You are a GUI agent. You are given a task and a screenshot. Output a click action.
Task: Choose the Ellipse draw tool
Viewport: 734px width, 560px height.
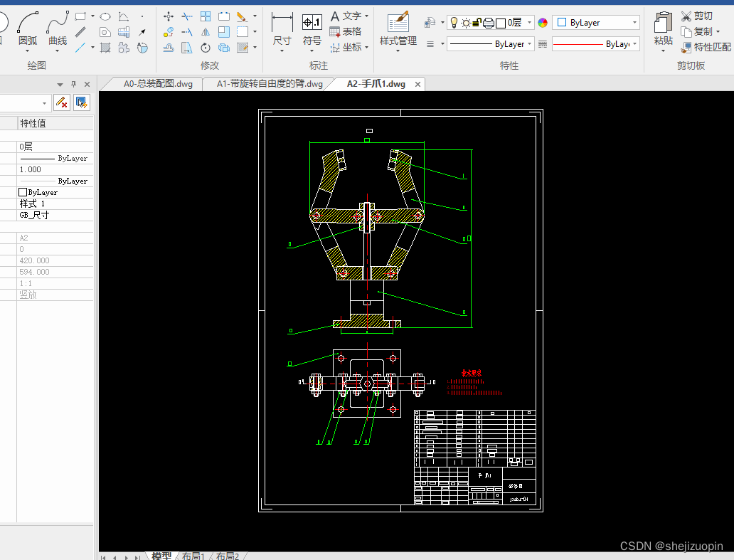(x=105, y=17)
